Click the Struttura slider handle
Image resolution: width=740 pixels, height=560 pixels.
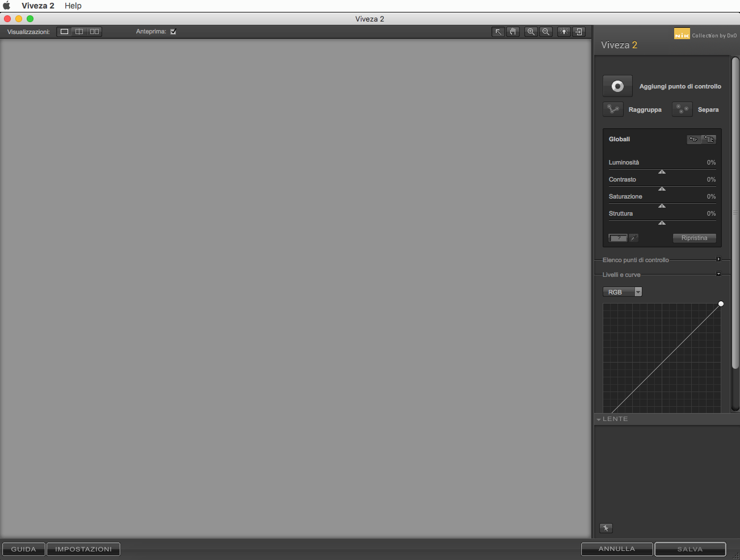pos(662,223)
